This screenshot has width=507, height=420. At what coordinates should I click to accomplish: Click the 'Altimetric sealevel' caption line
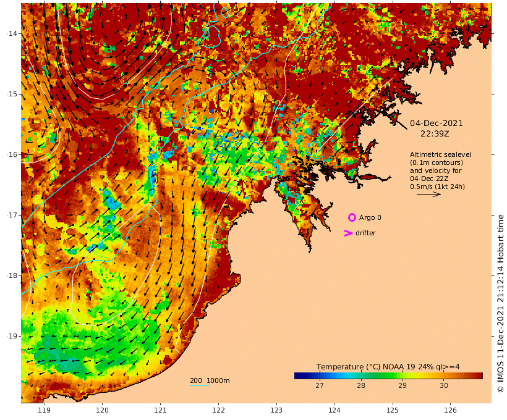[440, 154]
